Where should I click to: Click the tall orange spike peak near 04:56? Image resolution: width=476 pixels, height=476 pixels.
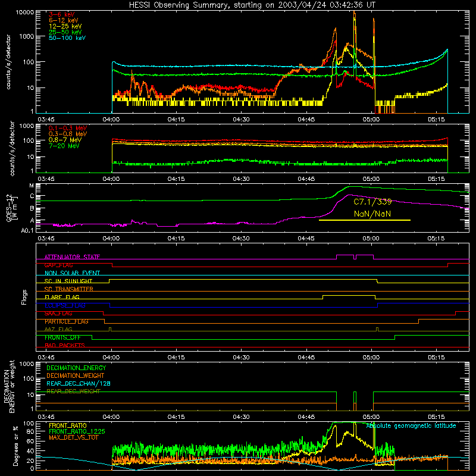[354, 12]
